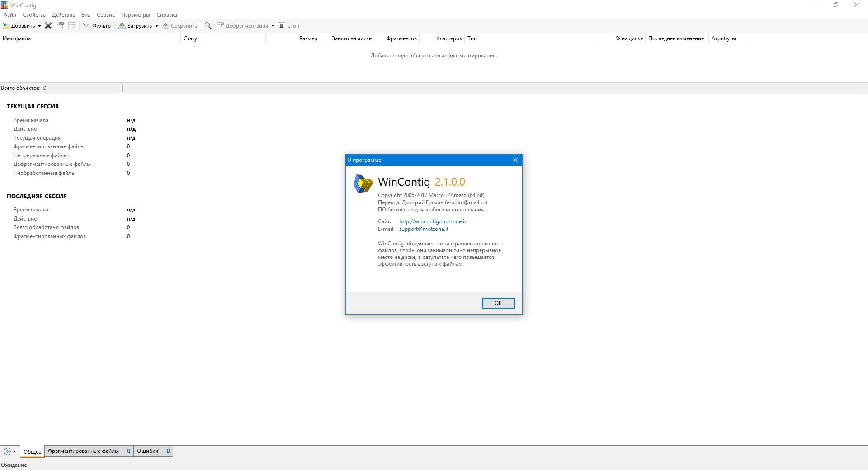Viewport: 868px width, 470px height.
Task: Click the Фильтр funnel button
Action: click(x=97, y=26)
